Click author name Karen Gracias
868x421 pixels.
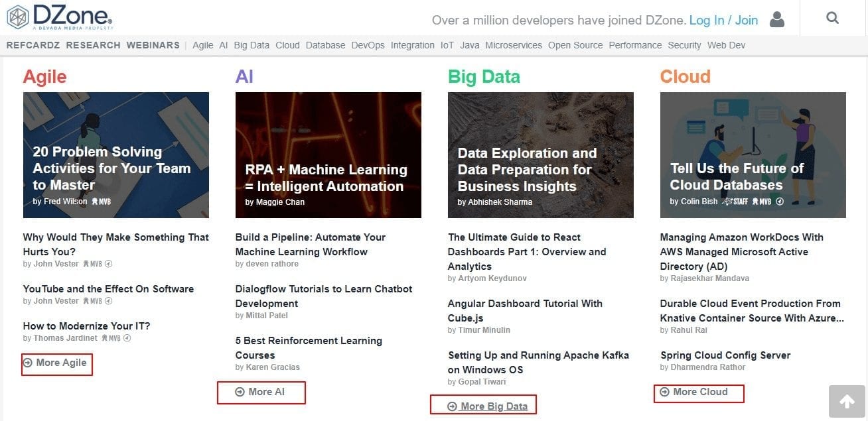point(273,367)
